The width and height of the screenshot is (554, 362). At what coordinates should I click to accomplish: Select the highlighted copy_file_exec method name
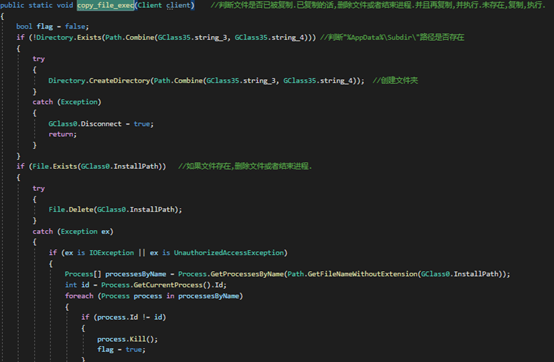pos(105,5)
